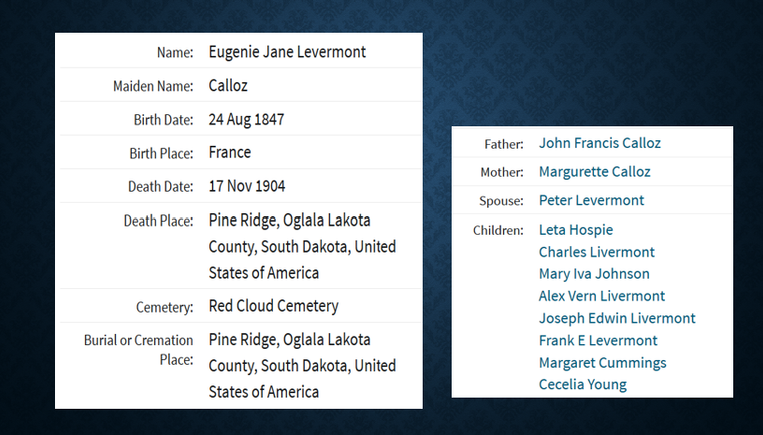The image size is (763, 435).
Task: Click birth place value France
Action: pos(229,153)
